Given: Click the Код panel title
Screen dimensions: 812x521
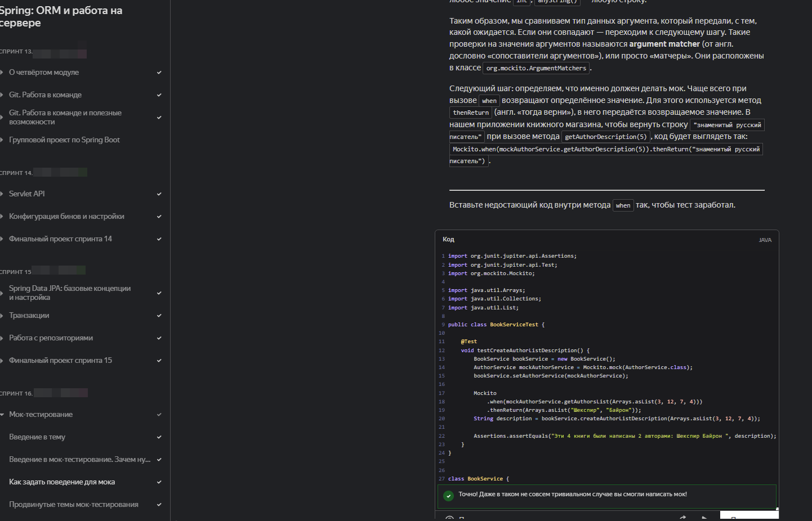Looking at the screenshot, I should [448, 240].
